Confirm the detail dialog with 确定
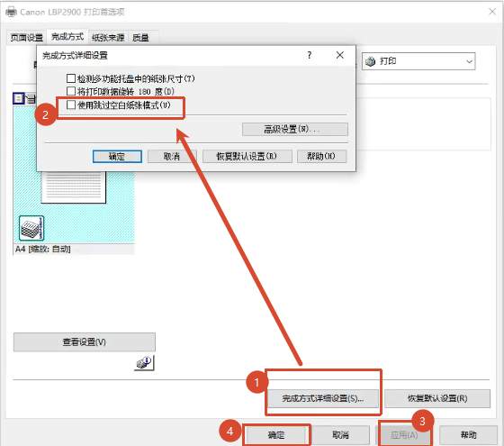This screenshot has height=446, width=504. click(x=117, y=157)
